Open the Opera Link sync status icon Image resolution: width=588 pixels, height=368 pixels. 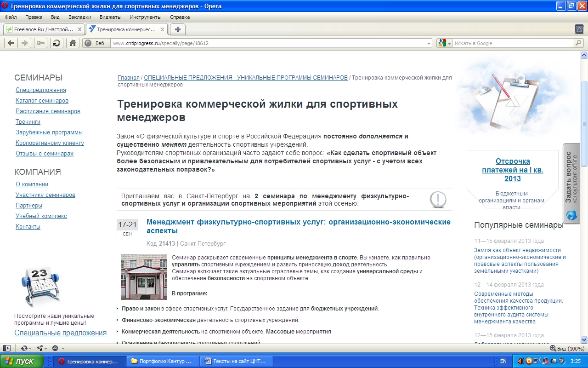point(26,348)
